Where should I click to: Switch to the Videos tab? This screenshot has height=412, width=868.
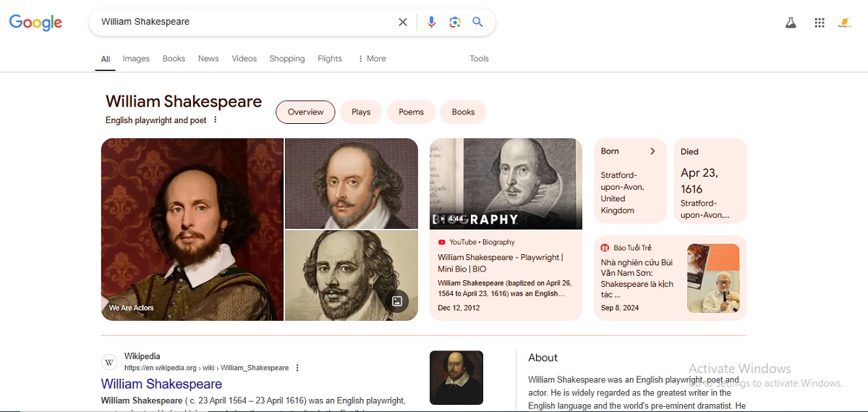(x=244, y=59)
